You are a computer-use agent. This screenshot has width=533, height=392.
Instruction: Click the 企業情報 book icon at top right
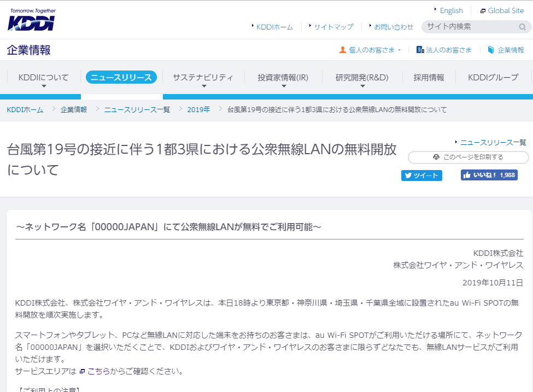coord(491,50)
